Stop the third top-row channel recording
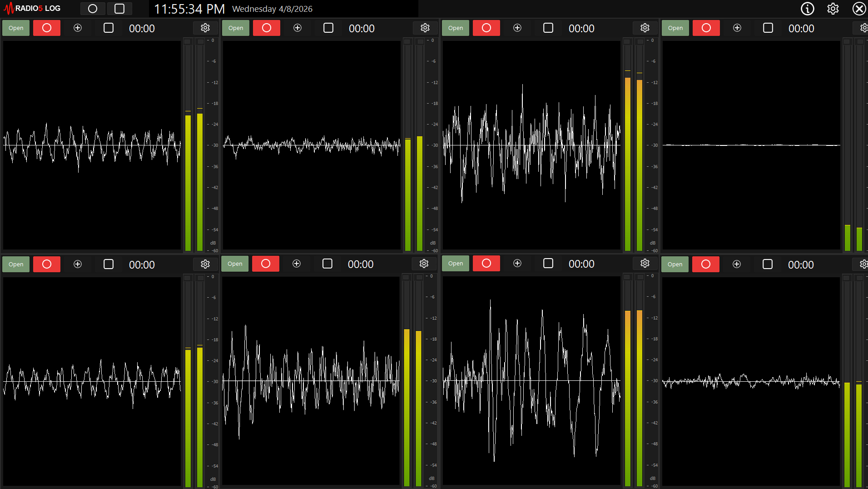 click(548, 28)
